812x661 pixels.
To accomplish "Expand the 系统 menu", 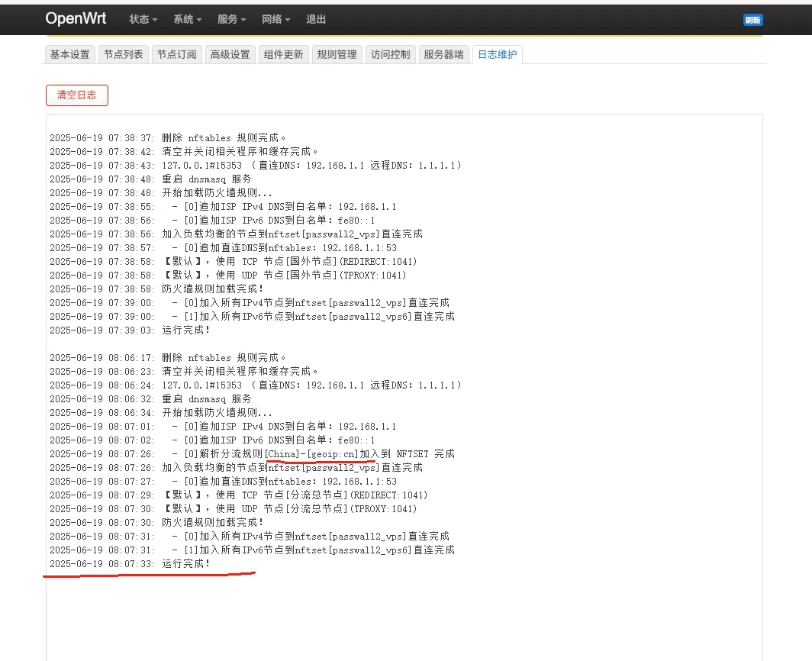I will pos(188,20).
